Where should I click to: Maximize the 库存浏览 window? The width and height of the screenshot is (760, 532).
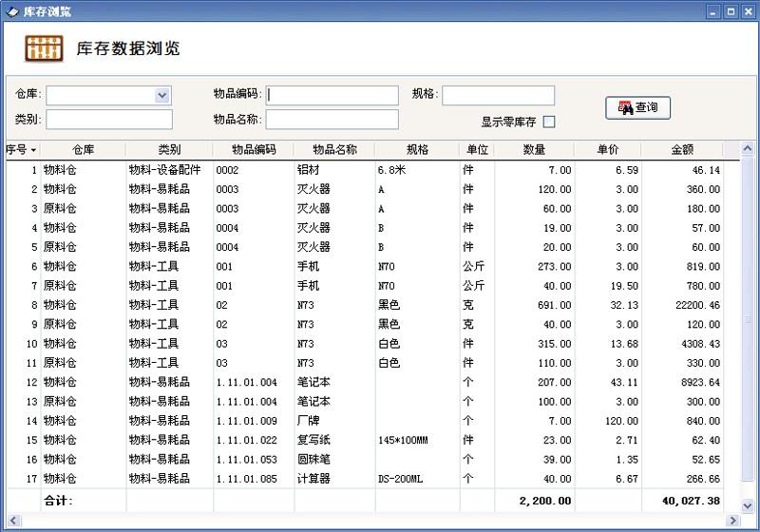[x=731, y=11]
